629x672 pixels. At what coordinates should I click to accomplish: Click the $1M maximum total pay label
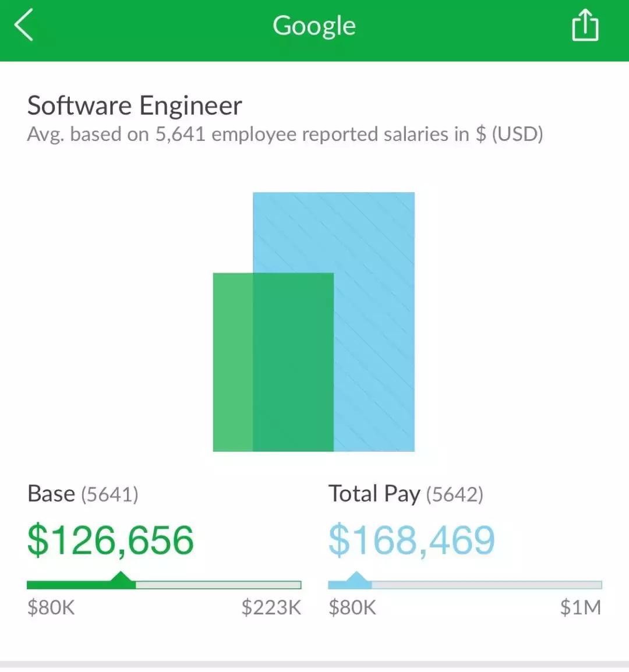click(x=580, y=608)
